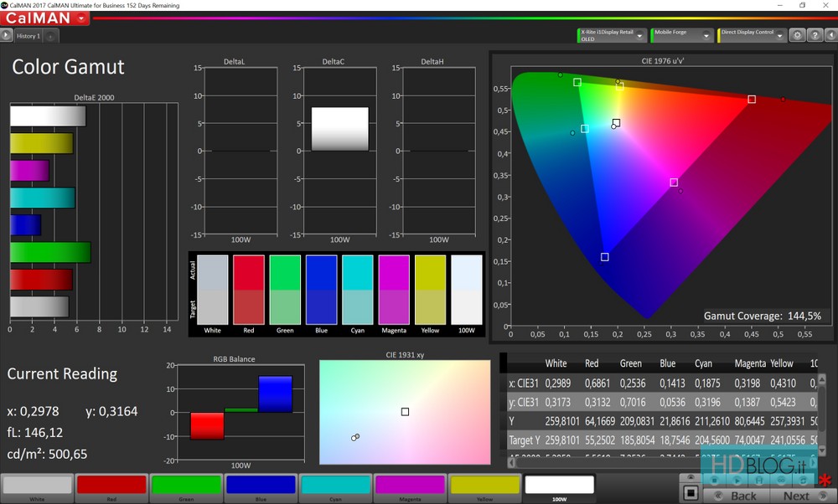Viewport: 838px width, 504px height.
Task: Click the blue DeltaE 2000 bar
Action: tap(25, 224)
